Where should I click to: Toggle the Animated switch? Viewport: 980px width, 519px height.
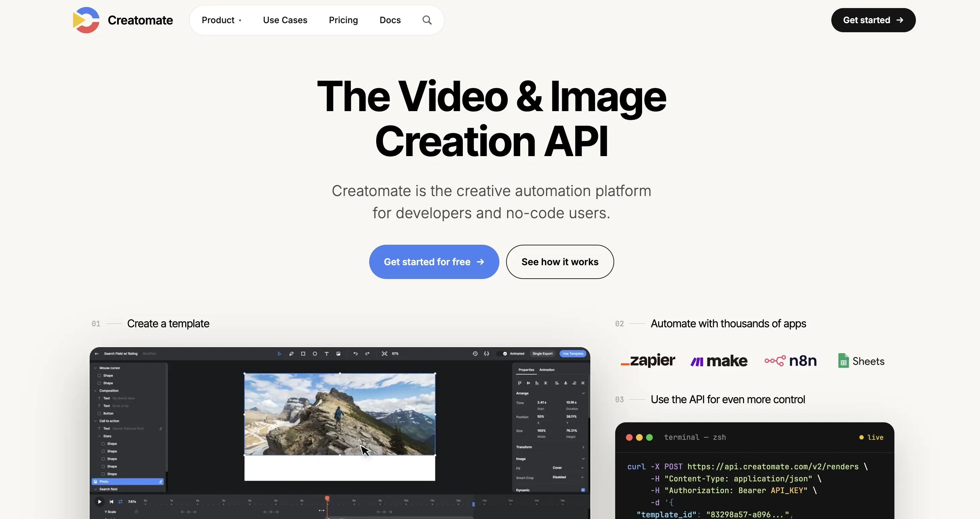(x=502, y=353)
